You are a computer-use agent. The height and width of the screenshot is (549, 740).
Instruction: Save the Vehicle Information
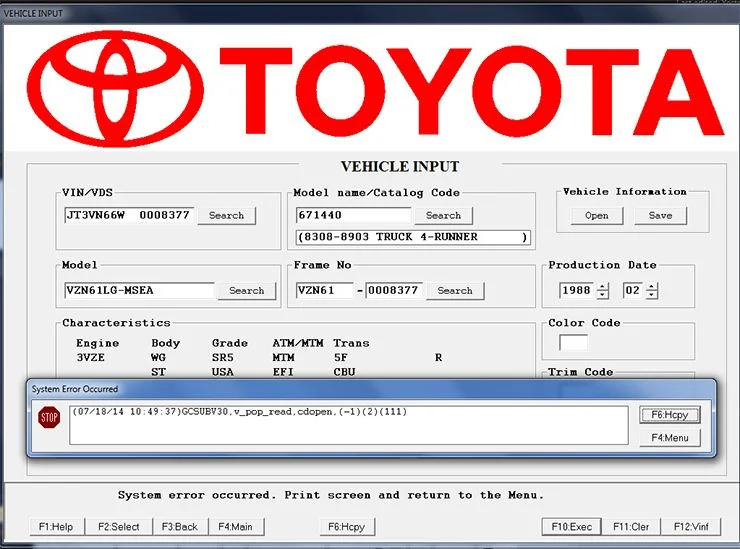tap(660, 216)
